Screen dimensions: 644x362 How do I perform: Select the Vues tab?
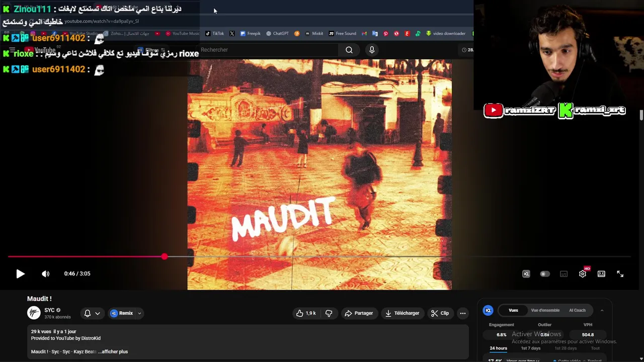tap(513, 310)
